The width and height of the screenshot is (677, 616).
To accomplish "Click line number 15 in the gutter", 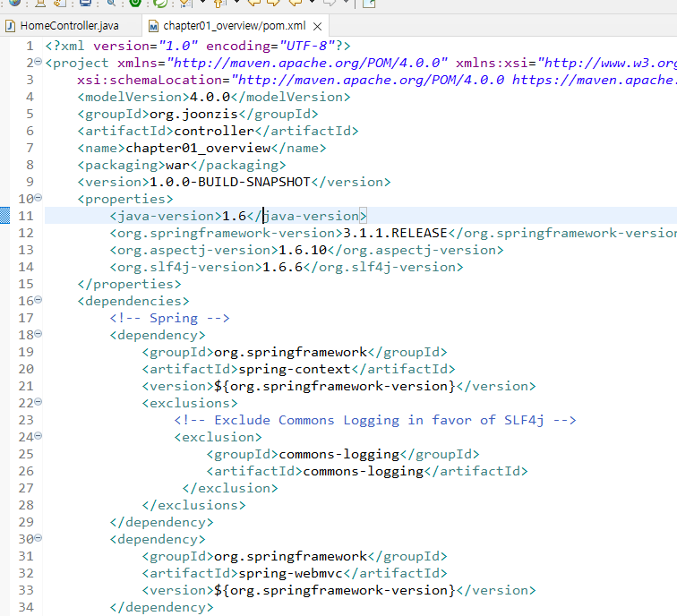I will click(x=25, y=284).
